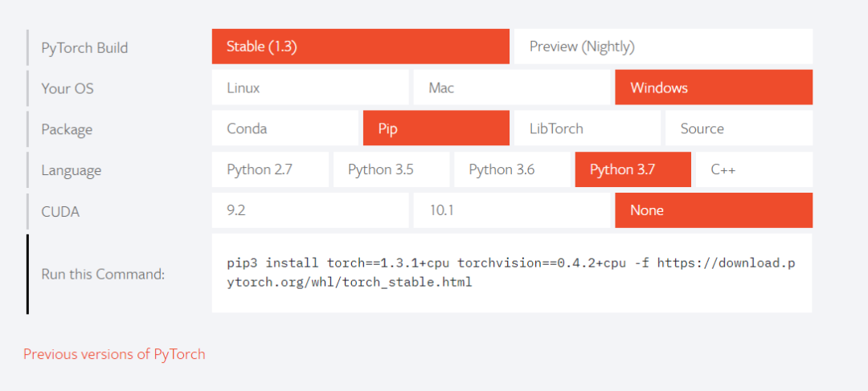Screen dimensions: 868x391
Task: Select the Stable (1.3) build option
Action: [360, 47]
